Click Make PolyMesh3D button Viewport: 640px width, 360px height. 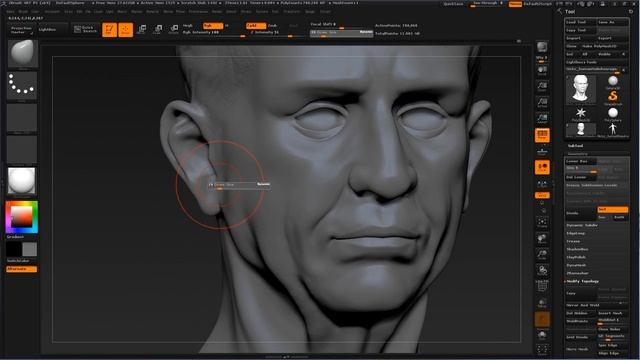click(x=605, y=46)
